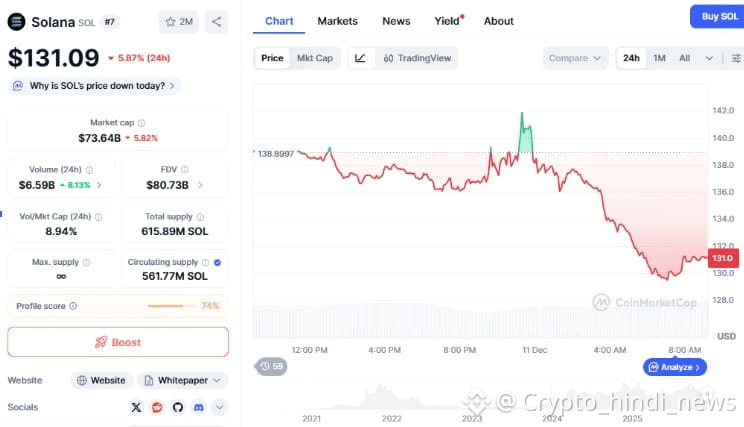744x427 pixels.
Task: Switch chart to Price view
Action: coord(272,58)
